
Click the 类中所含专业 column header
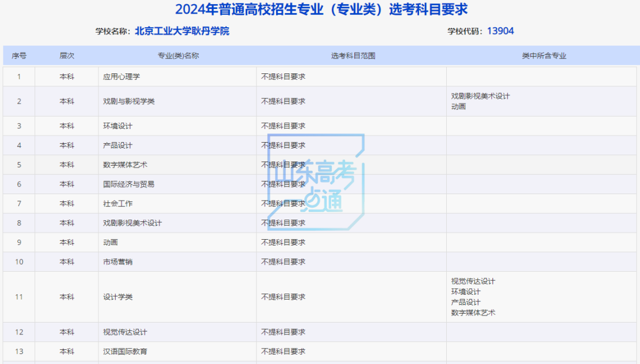541,55
